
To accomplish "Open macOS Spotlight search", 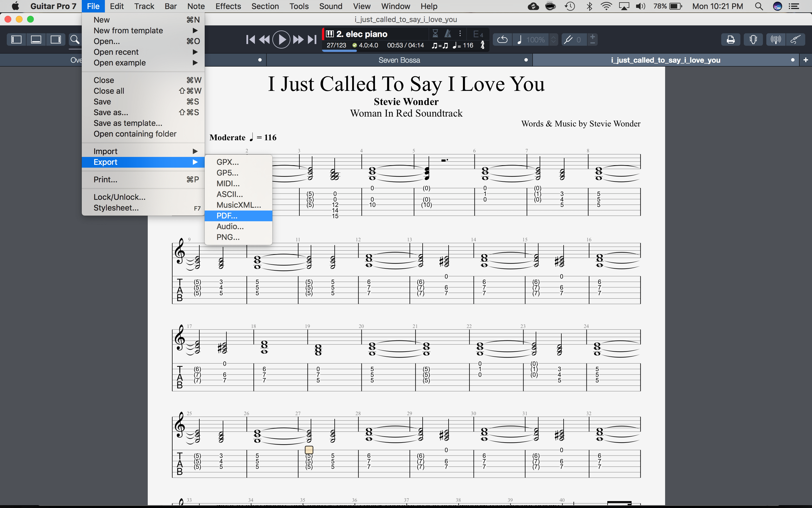I will (759, 6).
